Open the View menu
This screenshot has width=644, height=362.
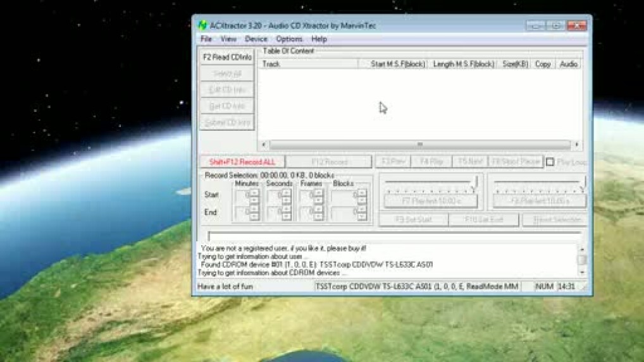click(x=228, y=39)
